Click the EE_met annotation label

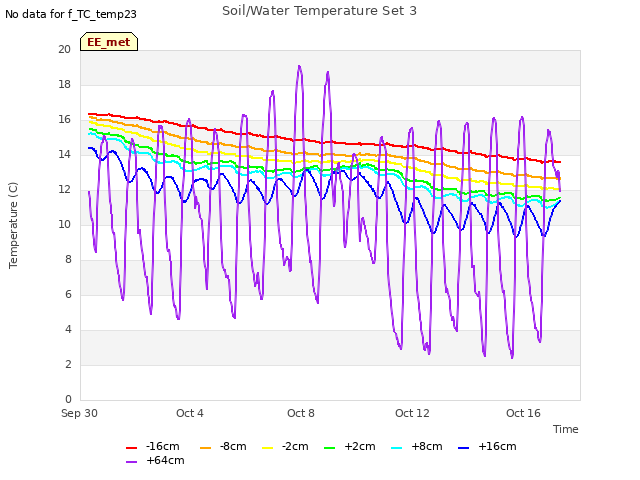[x=109, y=42]
